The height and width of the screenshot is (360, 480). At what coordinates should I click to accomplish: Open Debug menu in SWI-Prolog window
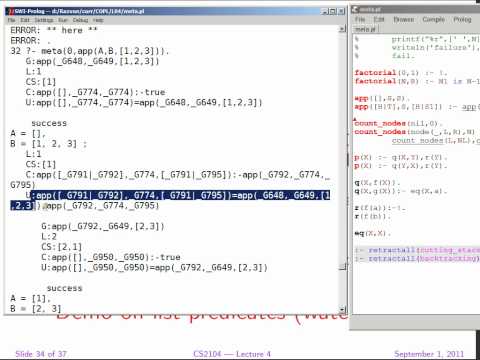point(80,20)
